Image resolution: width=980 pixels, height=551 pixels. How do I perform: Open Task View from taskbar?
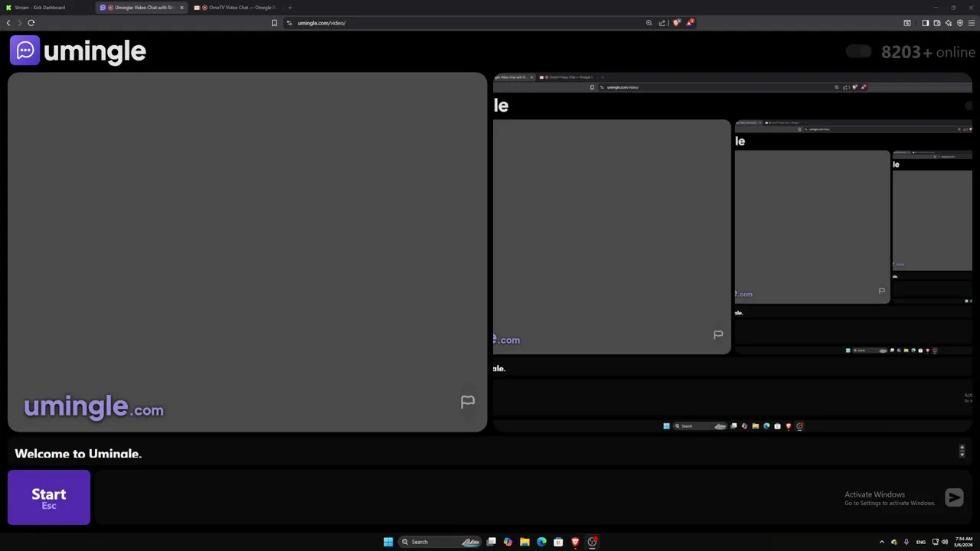492,542
